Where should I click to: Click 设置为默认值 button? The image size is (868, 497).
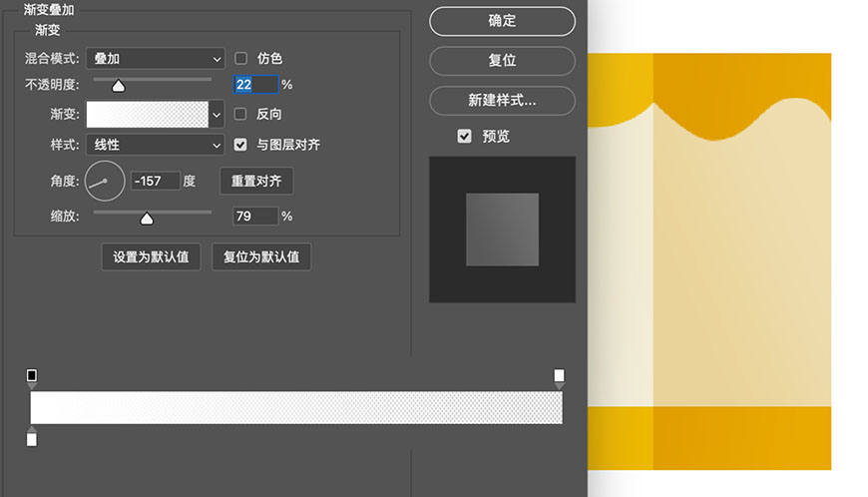(x=151, y=256)
